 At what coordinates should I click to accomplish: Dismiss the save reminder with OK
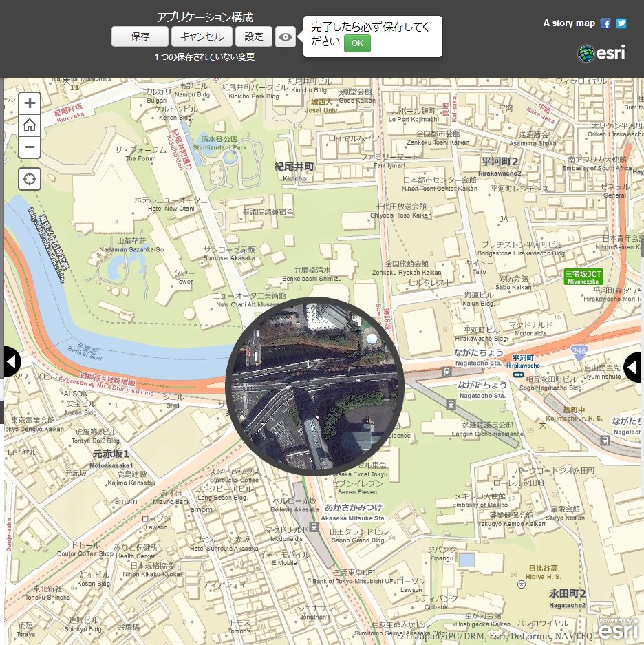(357, 43)
